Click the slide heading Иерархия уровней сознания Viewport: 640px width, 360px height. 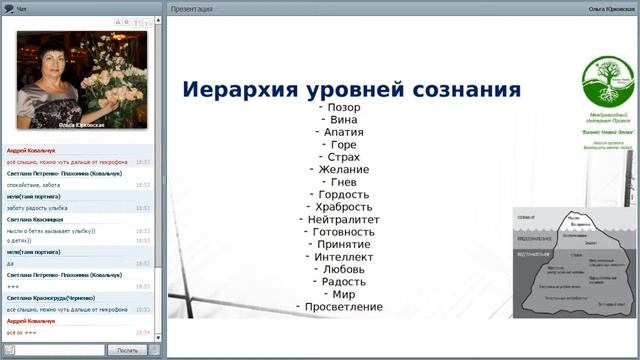[x=351, y=89]
